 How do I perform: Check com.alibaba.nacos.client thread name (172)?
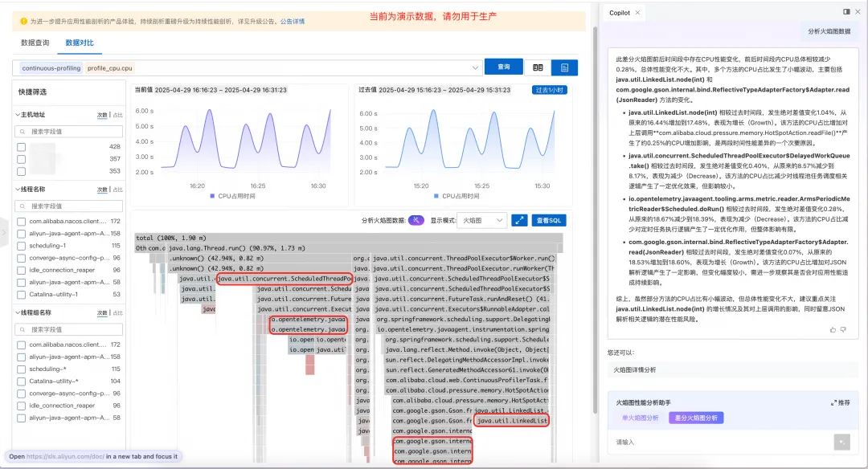tap(21, 221)
